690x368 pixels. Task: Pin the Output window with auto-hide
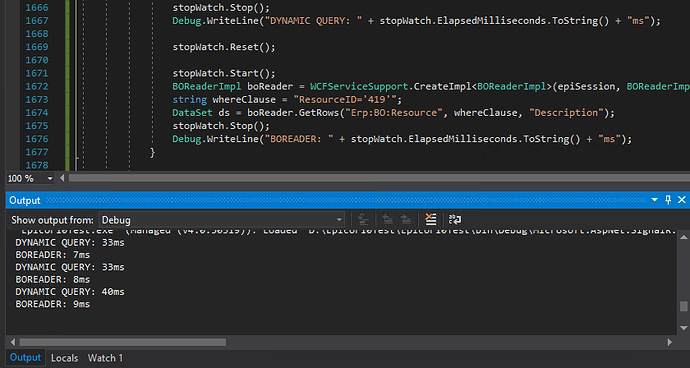pyautogui.click(x=668, y=200)
